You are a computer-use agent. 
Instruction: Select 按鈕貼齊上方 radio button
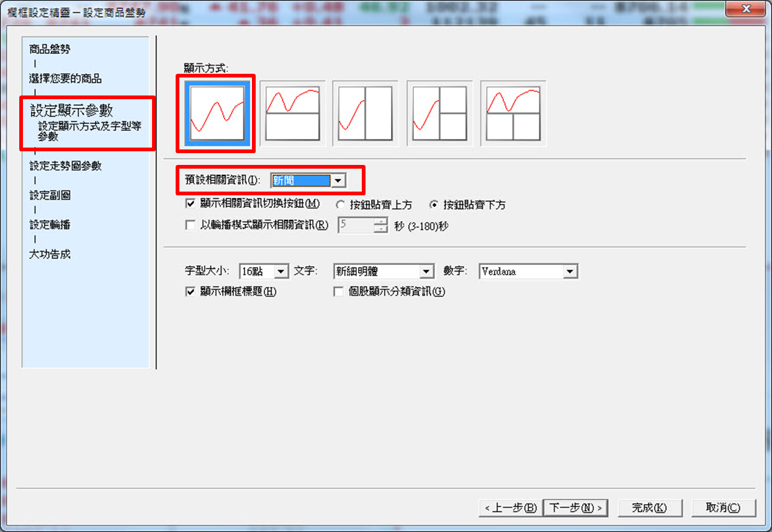(x=340, y=205)
